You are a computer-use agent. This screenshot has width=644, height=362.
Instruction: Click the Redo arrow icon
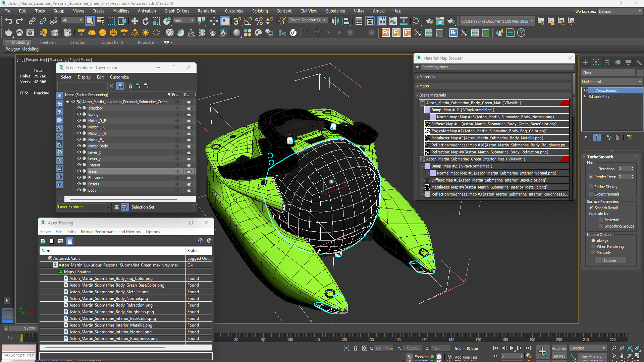pyautogui.click(x=19, y=21)
